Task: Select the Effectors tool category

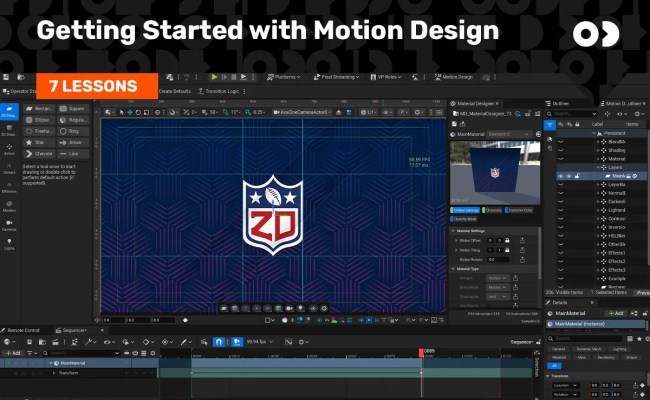Action: [x=9, y=188]
